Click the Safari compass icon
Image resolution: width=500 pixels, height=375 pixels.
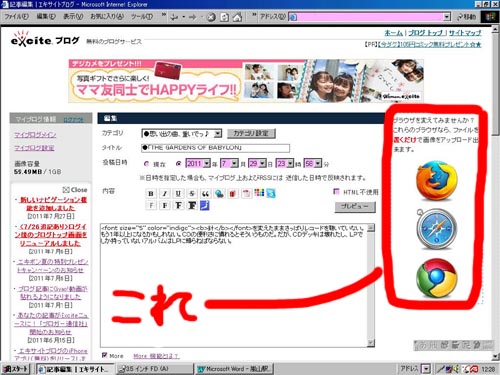pyautogui.click(x=437, y=229)
